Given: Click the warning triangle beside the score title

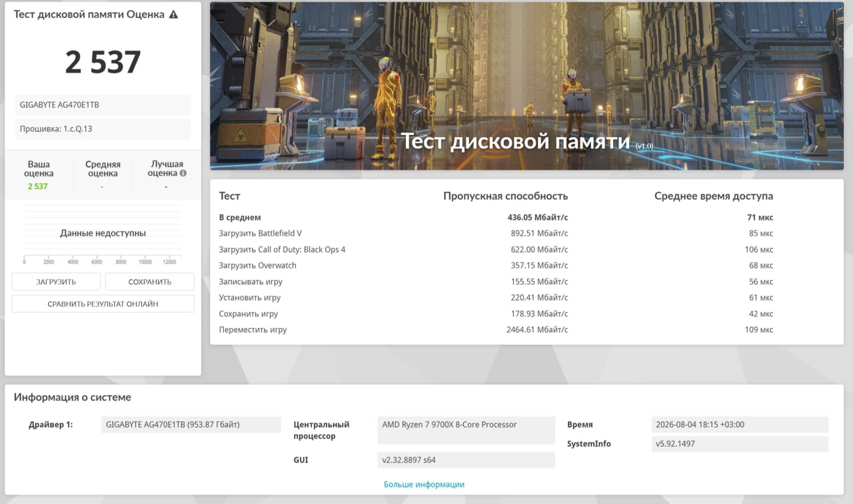Looking at the screenshot, I should 174,15.
